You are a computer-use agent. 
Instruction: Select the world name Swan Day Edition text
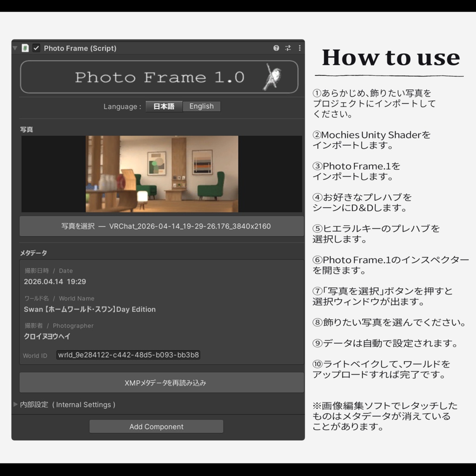(91, 309)
